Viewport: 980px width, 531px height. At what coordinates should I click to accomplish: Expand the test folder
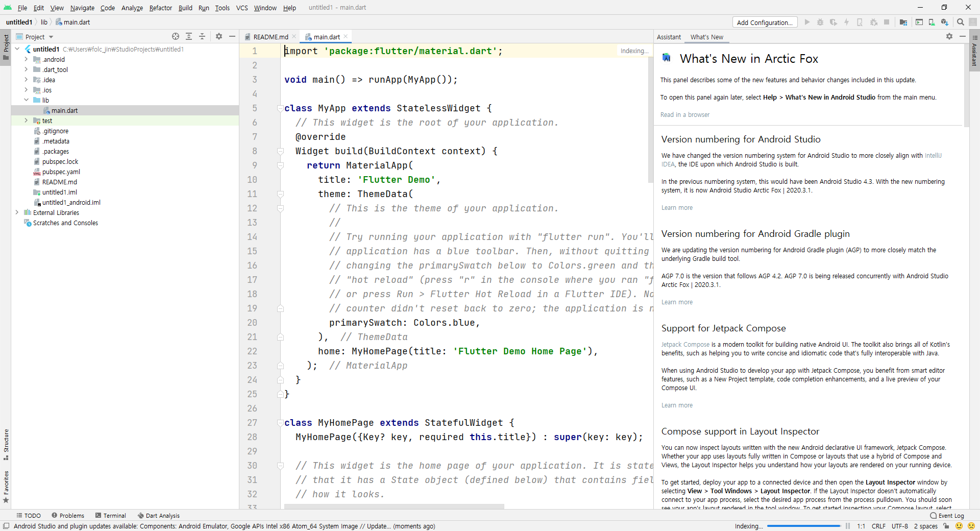[x=26, y=120]
